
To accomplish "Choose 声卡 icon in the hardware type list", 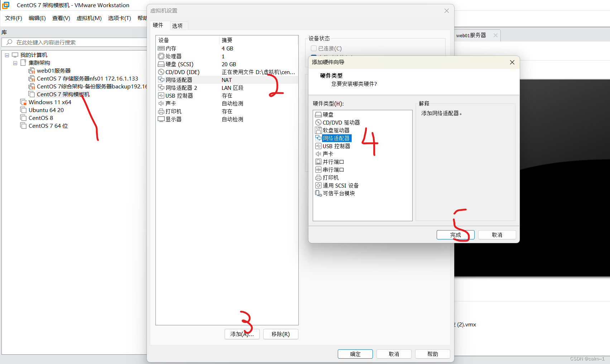I will (x=318, y=154).
